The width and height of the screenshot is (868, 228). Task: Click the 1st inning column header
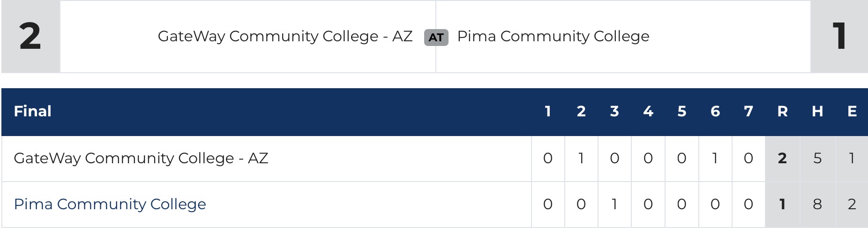547,111
